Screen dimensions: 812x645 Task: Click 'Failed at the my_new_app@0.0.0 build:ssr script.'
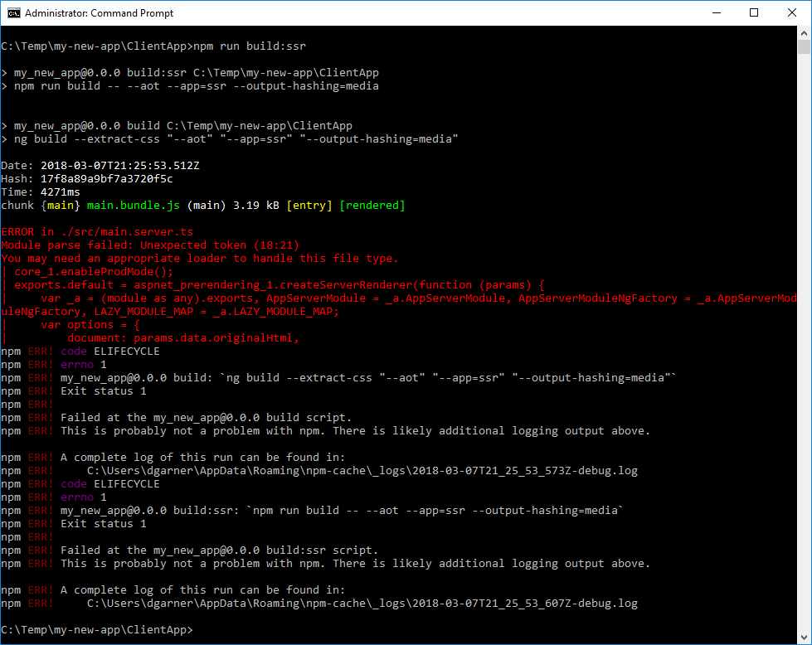click(220, 550)
